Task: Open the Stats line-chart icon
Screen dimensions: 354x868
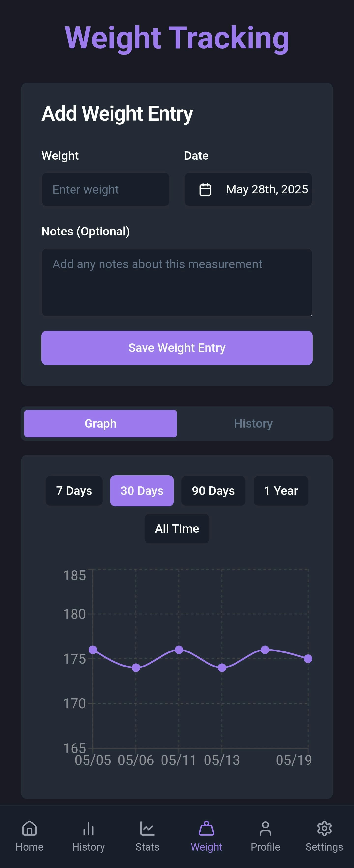Action: 147,828
